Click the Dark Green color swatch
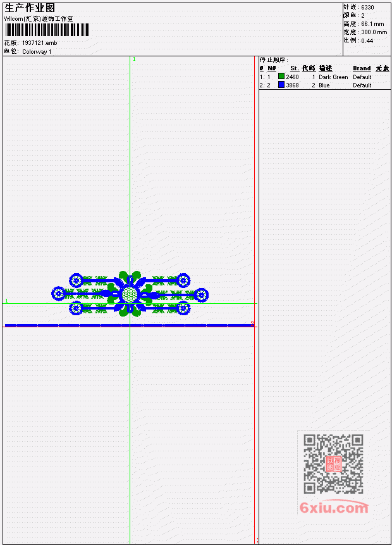The height and width of the screenshot is (545, 392). point(281,76)
